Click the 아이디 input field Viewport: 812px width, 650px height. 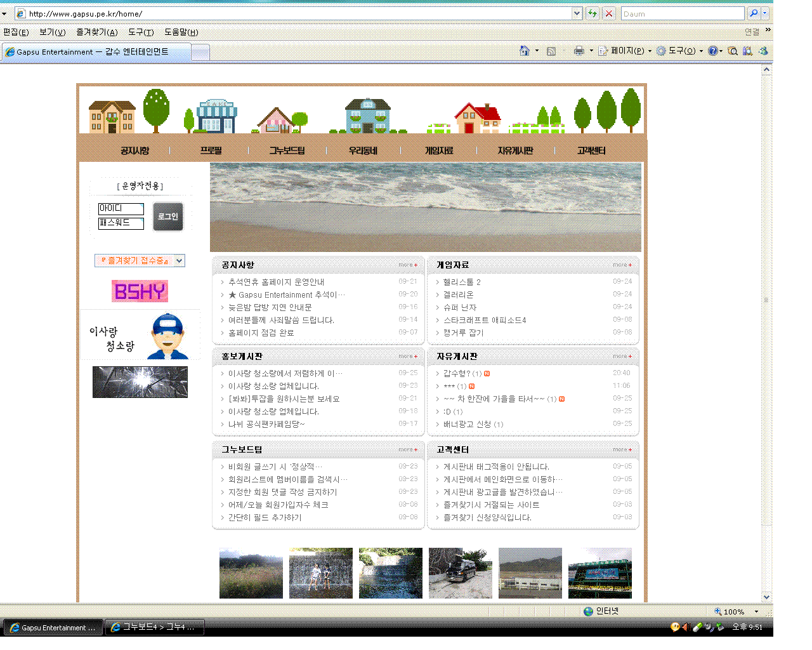(121, 209)
